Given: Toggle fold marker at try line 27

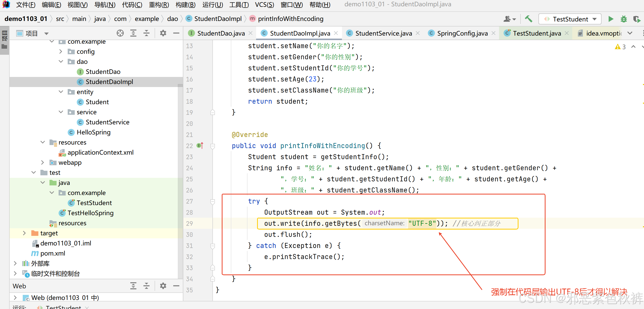Looking at the screenshot, I should coord(213,201).
